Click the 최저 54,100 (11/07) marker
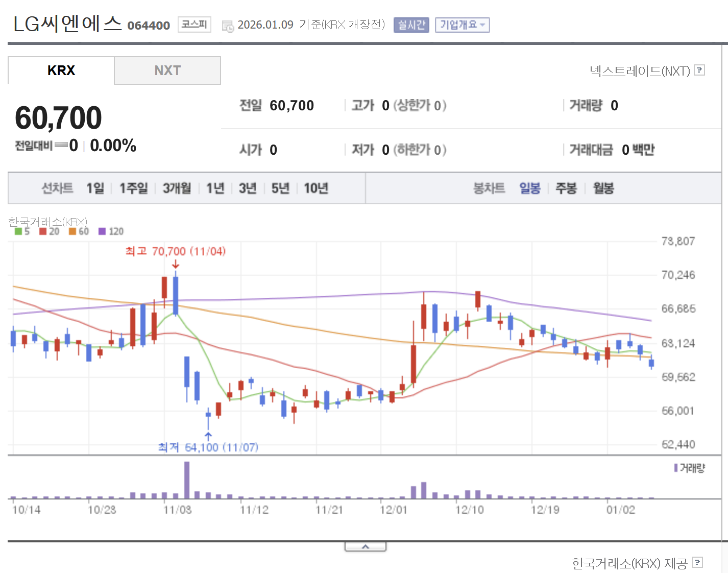Screen dimensions: 728x573 [208, 447]
